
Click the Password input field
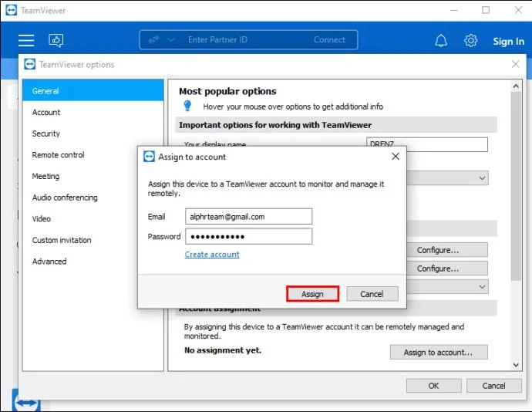[249, 236]
